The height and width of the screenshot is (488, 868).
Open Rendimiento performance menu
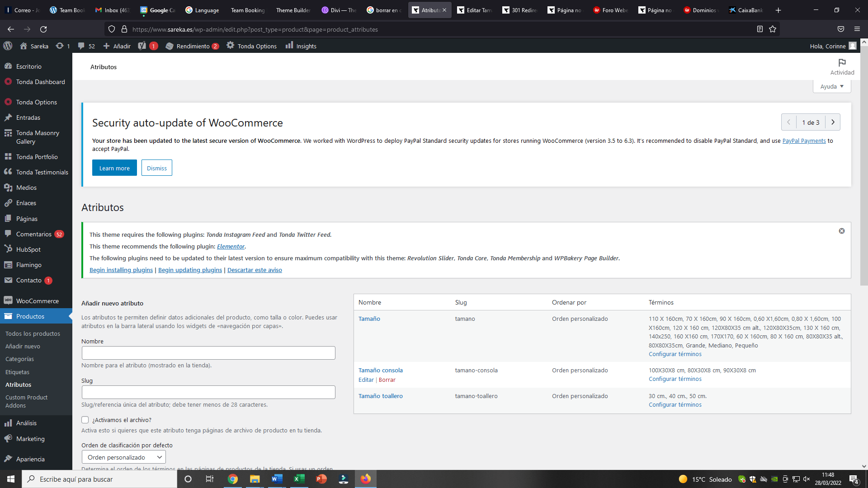coord(192,46)
